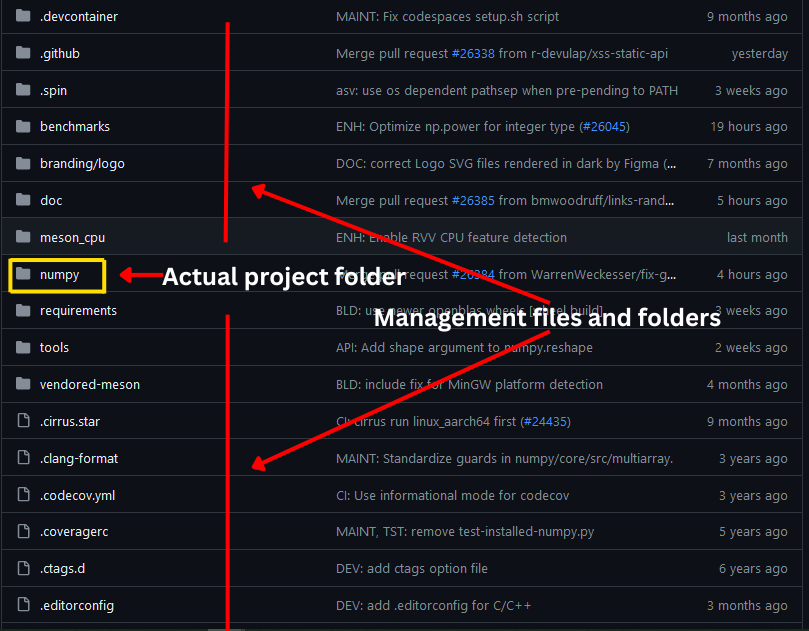Open commit 'DEV: add .editorconfig for C/C++'
Image resolution: width=809 pixels, height=631 pixels.
(x=433, y=606)
